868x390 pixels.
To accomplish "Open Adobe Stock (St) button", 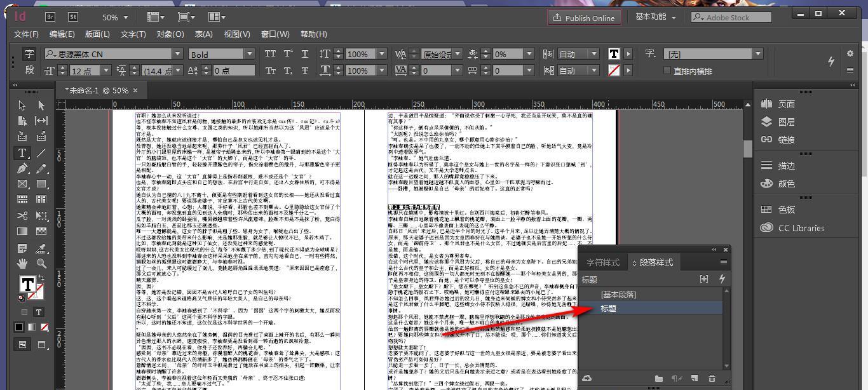I will (x=73, y=17).
